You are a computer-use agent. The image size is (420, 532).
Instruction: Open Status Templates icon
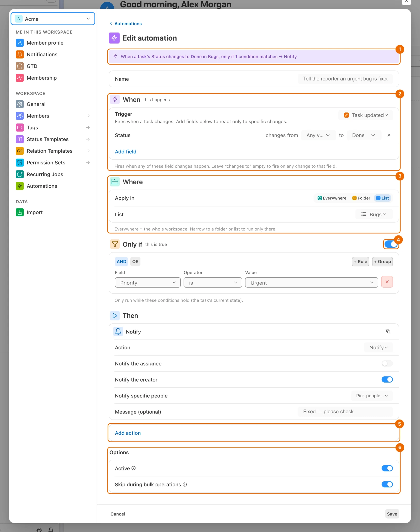click(20, 139)
